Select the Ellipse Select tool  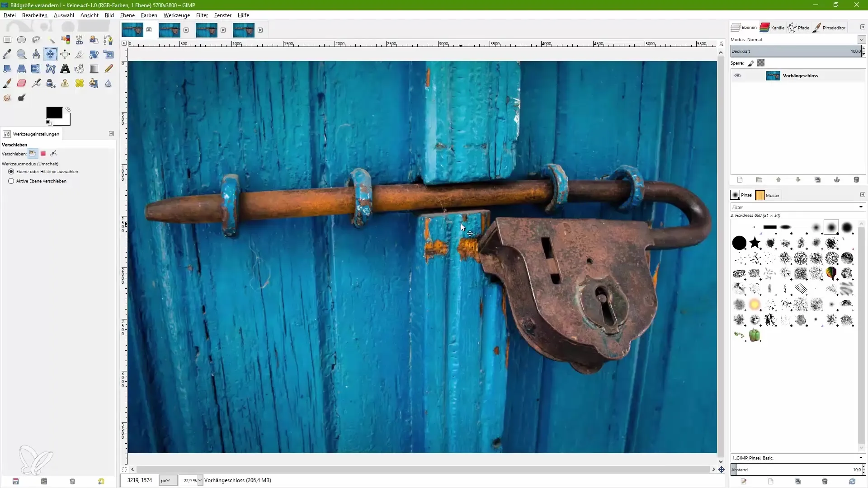coord(21,40)
